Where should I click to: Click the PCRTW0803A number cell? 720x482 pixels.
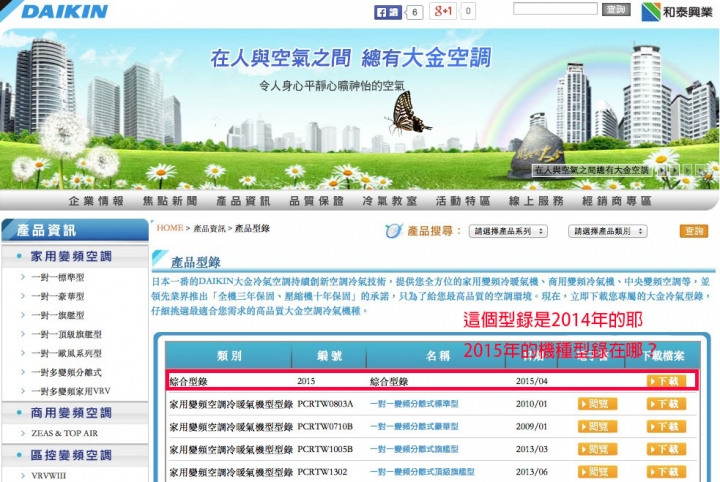325,404
